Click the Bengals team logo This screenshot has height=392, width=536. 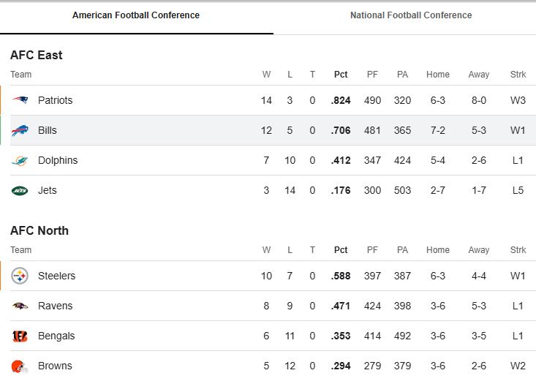point(20,336)
